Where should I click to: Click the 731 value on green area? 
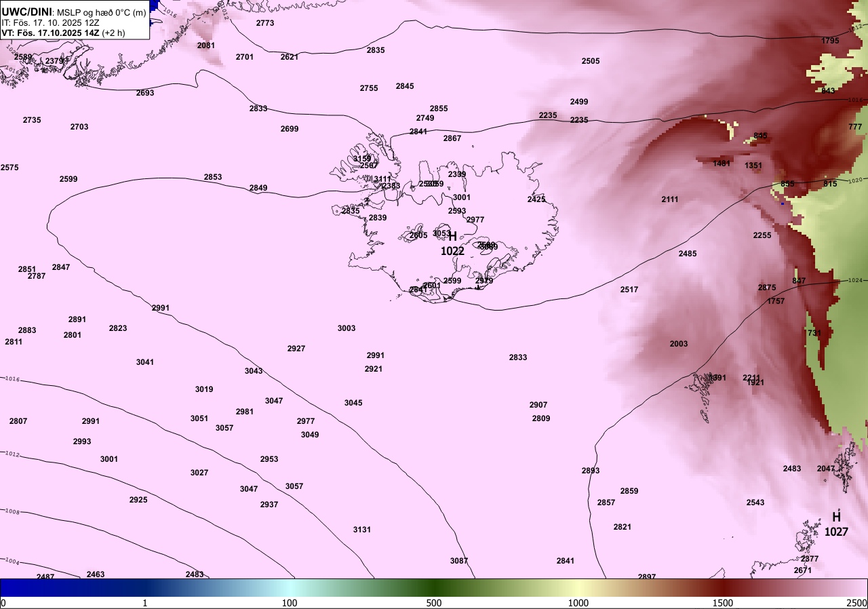point(814,333)
